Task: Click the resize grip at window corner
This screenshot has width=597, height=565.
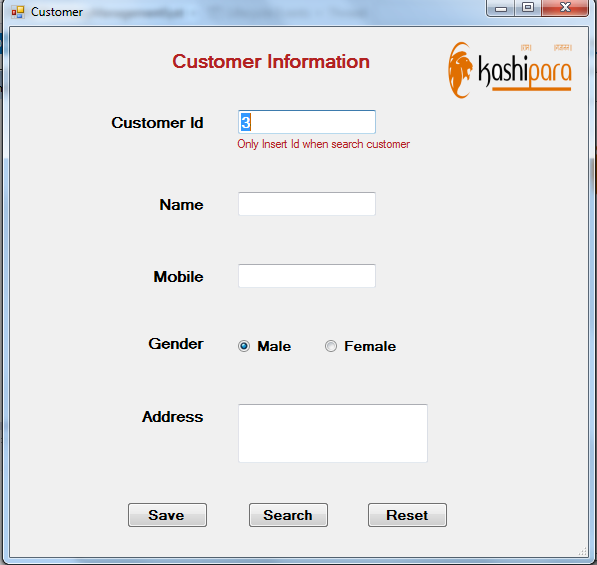Action: tap(583, 552)
